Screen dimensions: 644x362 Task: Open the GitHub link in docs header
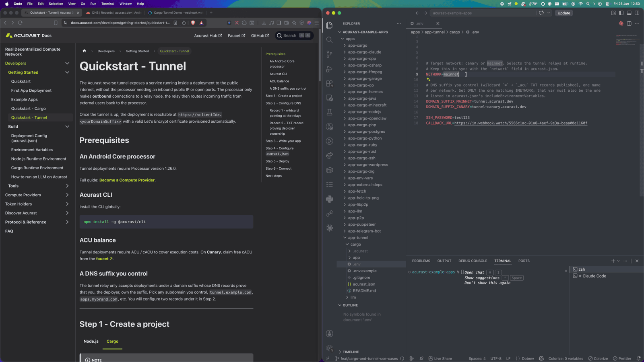[260, 36]
